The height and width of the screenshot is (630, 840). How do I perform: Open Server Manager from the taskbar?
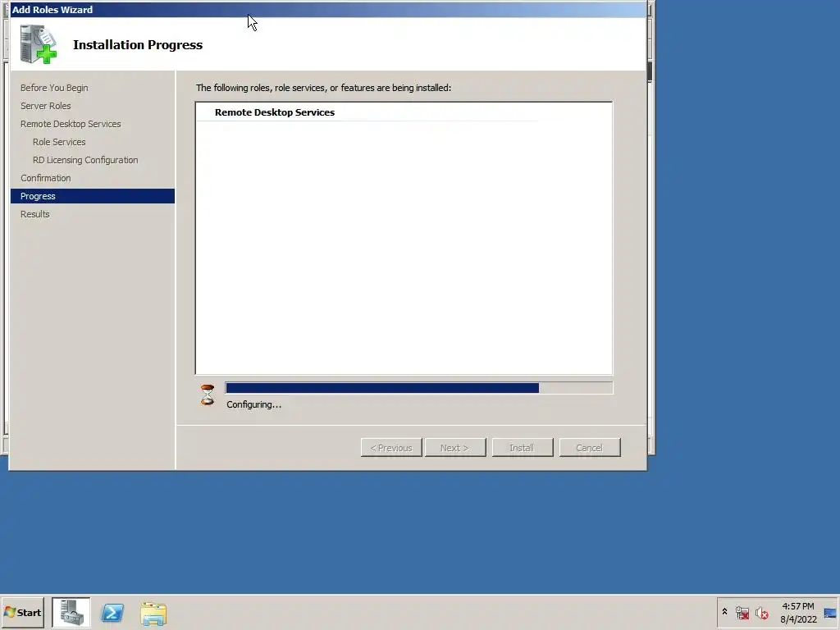71,612
